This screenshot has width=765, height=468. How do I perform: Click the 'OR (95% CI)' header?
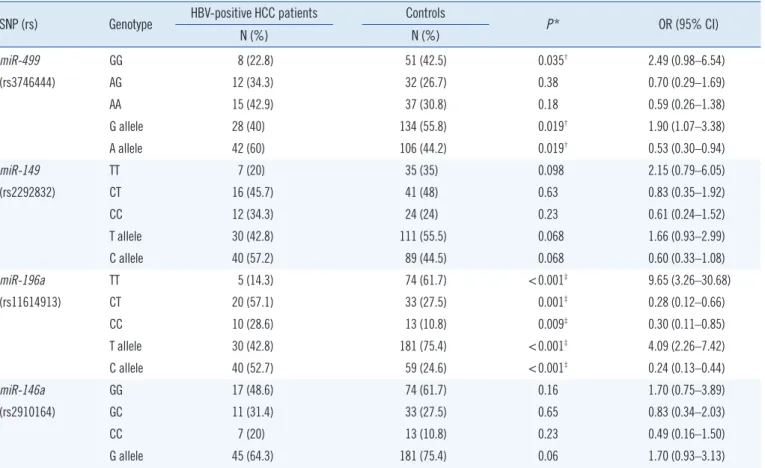coord(688,24)
